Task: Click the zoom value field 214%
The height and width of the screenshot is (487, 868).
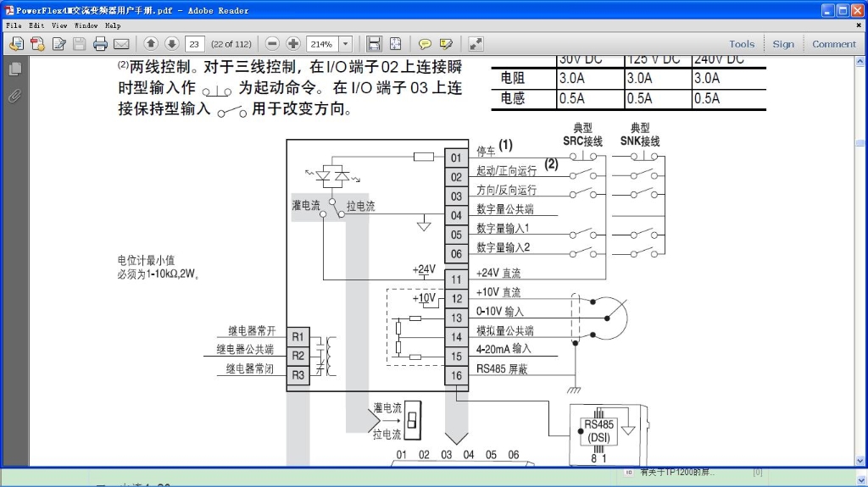Action: [x=321, y=44]
